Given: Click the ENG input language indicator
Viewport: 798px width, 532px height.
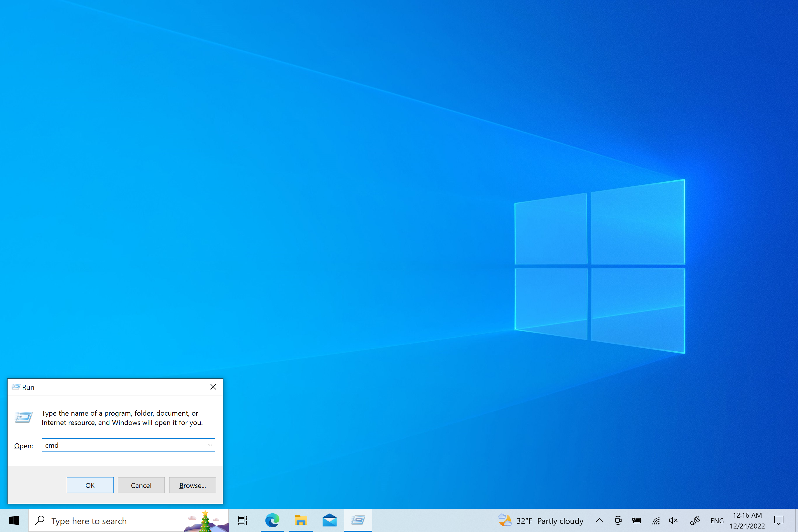Looking at the screenshot, I should click(717, 521).
